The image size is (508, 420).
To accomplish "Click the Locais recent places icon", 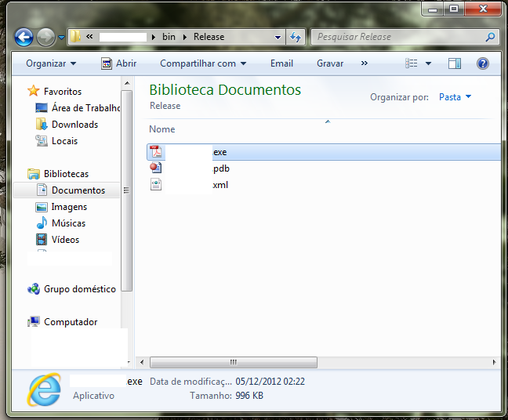I will click(42, 140).
